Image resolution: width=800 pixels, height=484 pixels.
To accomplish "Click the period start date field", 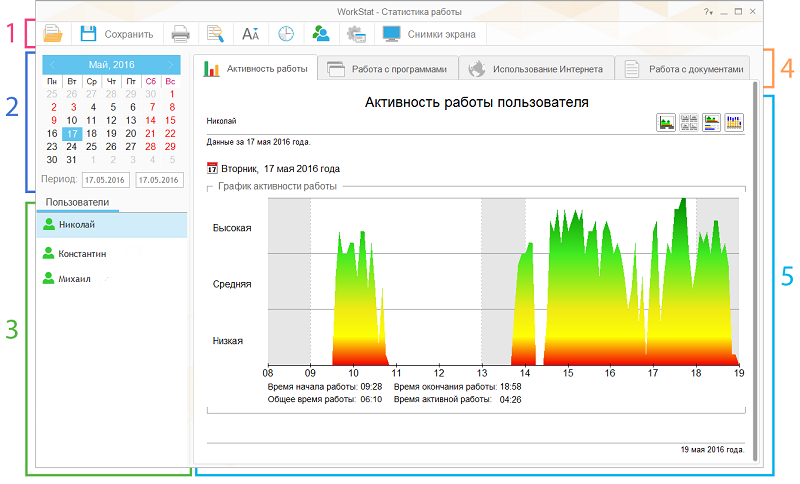I will click(105, 180).
